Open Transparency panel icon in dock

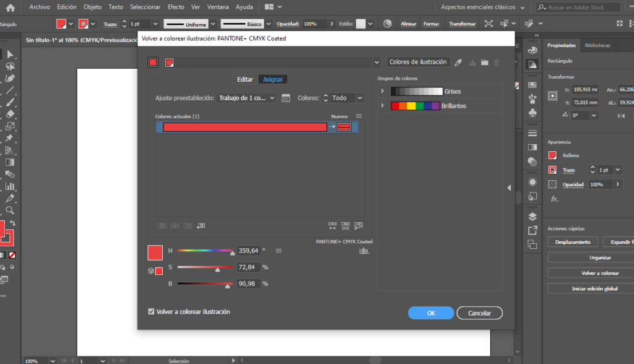click(532, 162)
